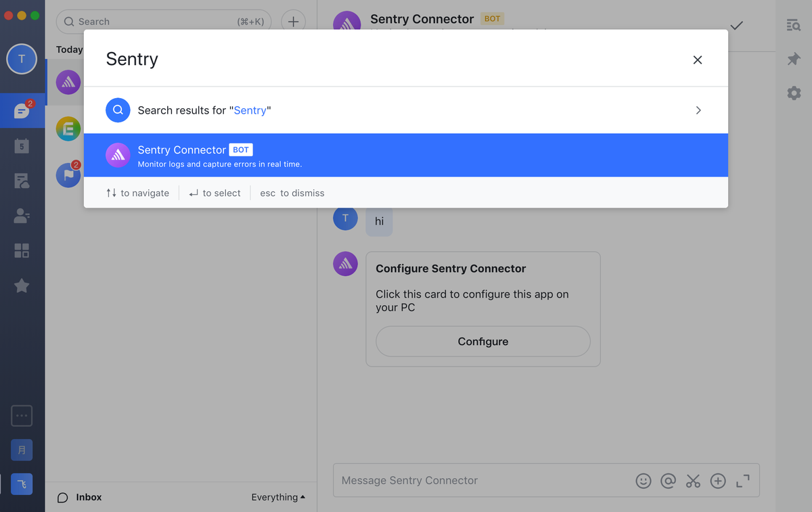Open the user profile avatar in the sidebar
Image resolution: width=812 pixels, height=512 pixels.
click(22, 59)
